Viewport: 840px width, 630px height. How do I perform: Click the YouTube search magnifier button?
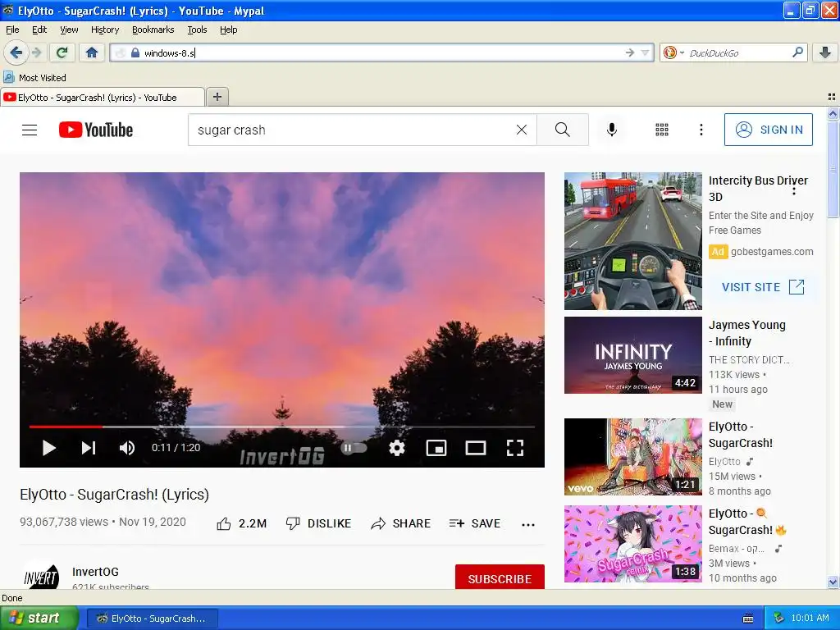[x=563, y=130]
